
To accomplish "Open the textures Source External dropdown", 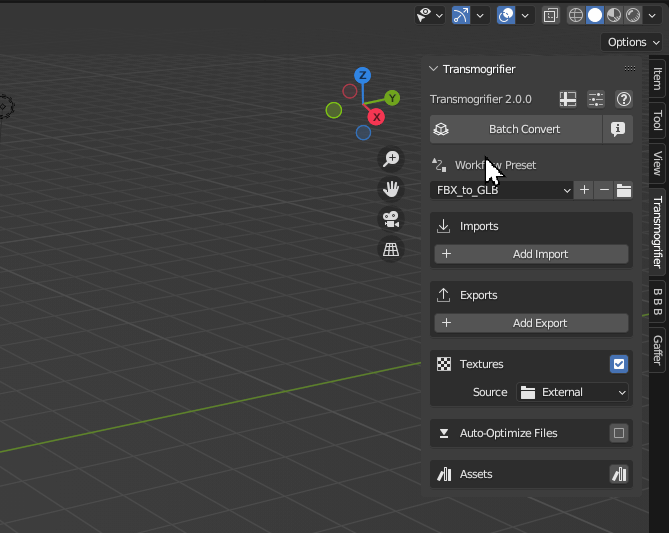I will click(x=574, y=392).
